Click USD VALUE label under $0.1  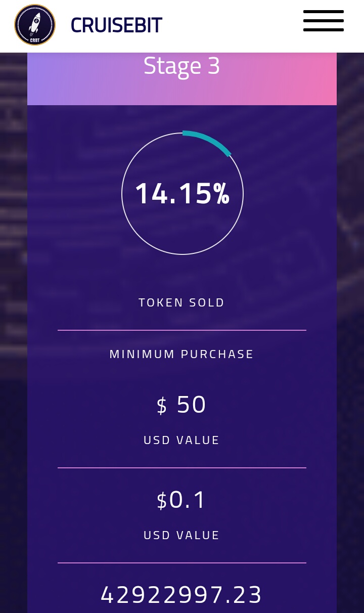point(181,535)
